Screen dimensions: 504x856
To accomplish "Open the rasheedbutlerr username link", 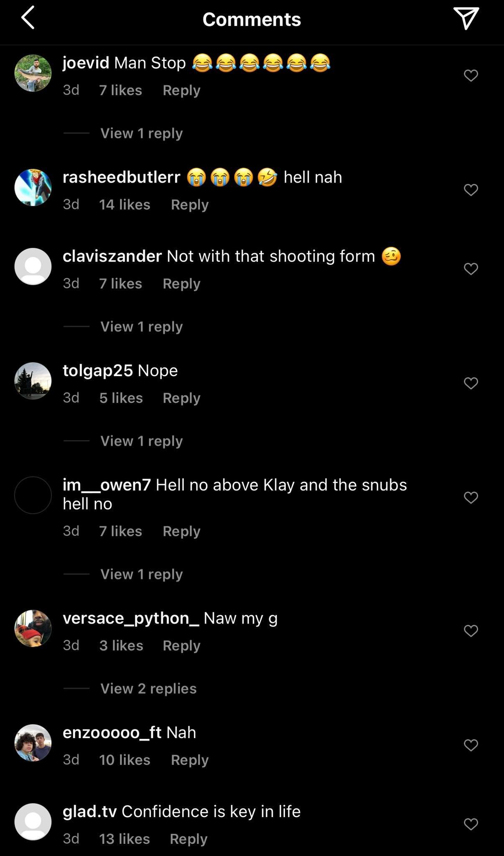I will click(x=121, y=177).
